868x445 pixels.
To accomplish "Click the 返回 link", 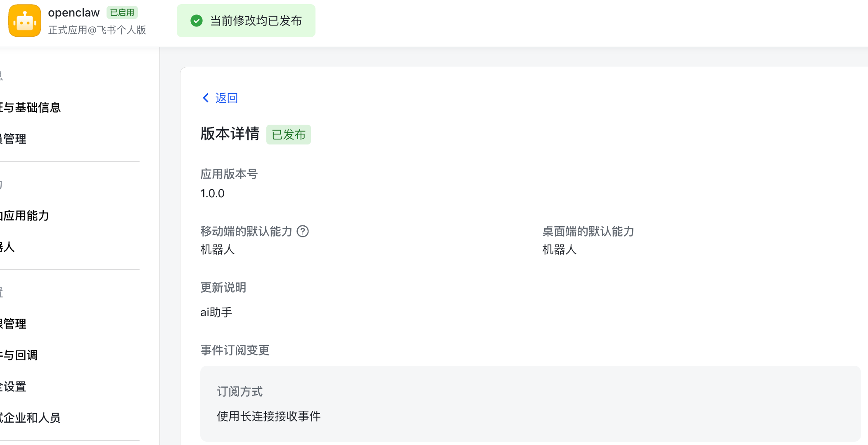I will pyautogui.click(x=226, y=98).
